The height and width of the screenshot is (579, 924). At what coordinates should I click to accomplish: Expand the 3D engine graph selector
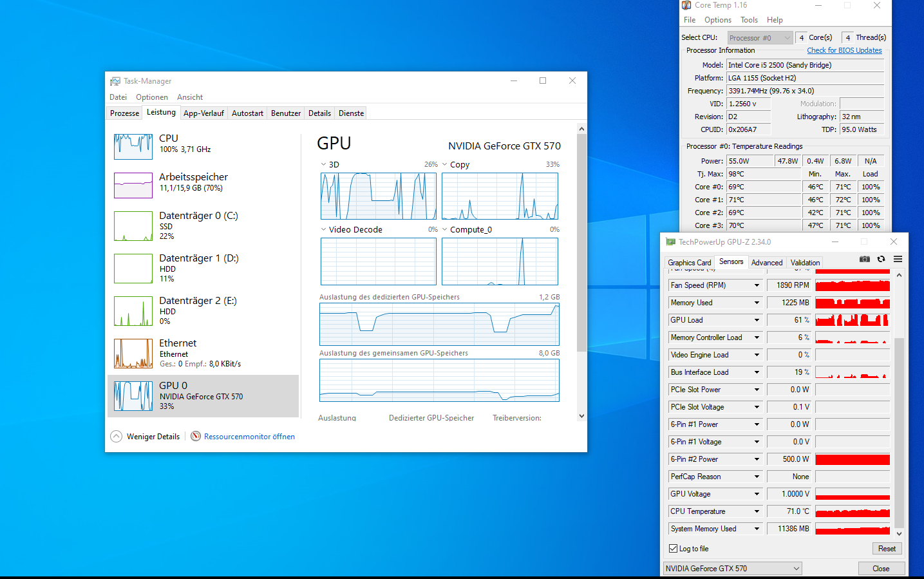click(x=323, y=165)
